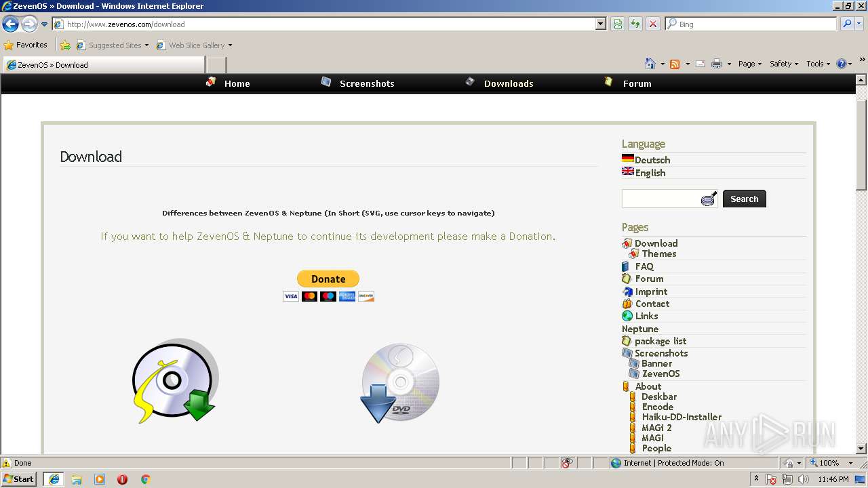
Task: Click the Windows Media Player taskbar icon
Action: (100, 479)
